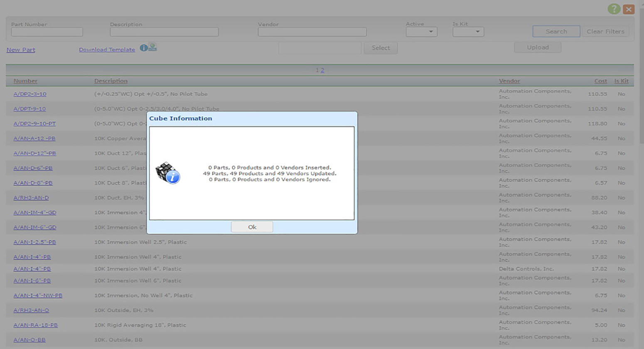
Task: Click Clear Filters
Action: [605, 31]
